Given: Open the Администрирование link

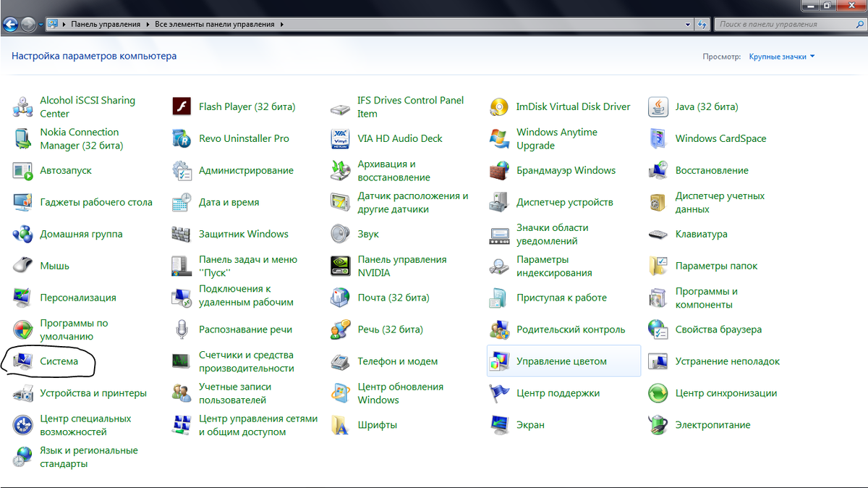Looking at the screenshot, I should click(246, 170).
